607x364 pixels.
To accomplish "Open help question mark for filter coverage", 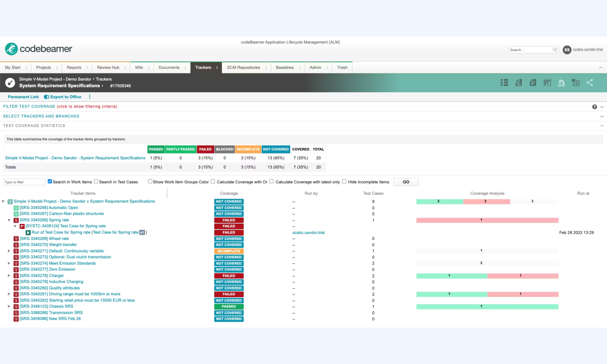I will click(x=595, y=107).
